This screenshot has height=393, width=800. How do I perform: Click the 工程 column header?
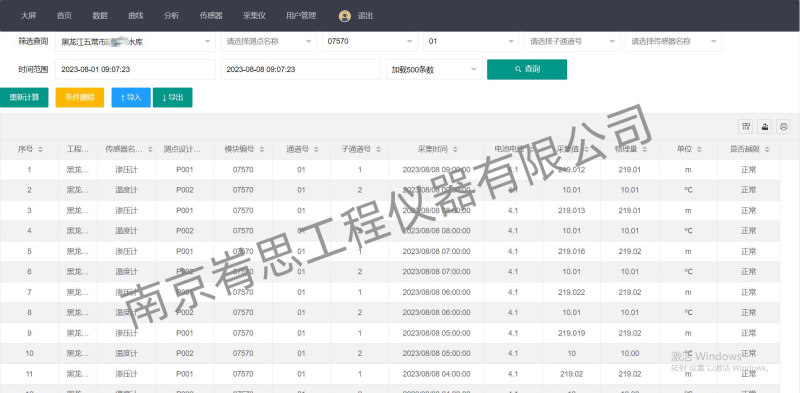78,150
